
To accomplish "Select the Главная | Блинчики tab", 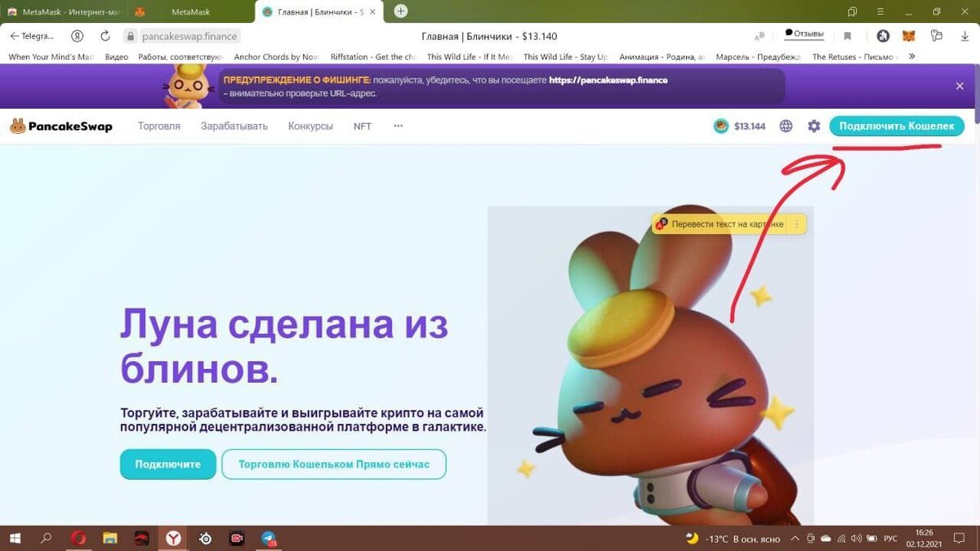I will coord(320,11).
